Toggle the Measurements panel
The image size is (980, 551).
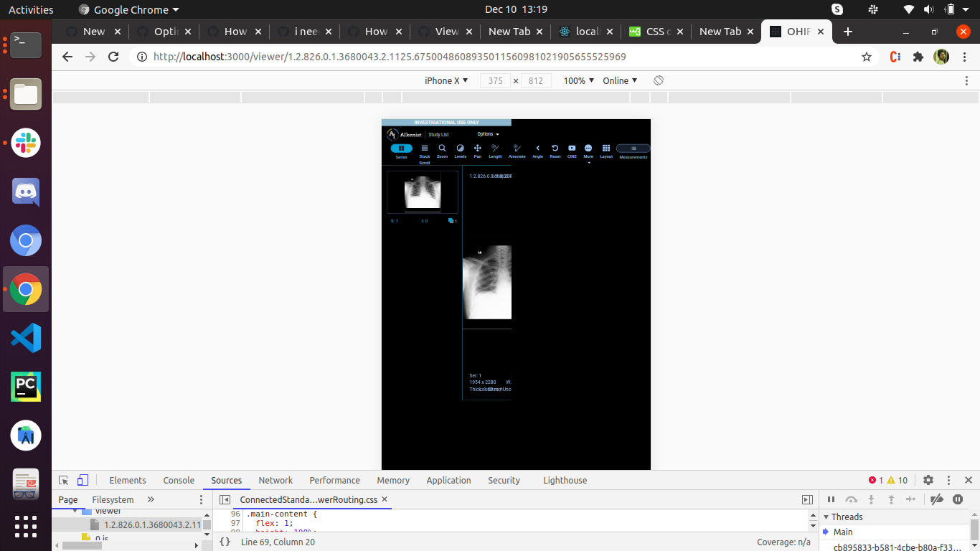pos(633,150)
